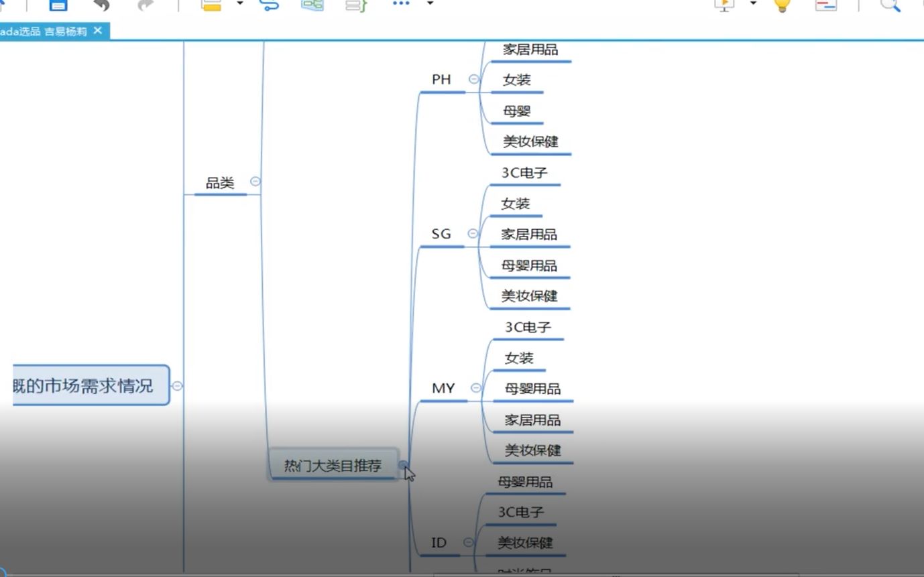Open dropdown arrow next to the topic icon
Image resolution: width=924 pixels, height=577 pixels.
point(240,4)
